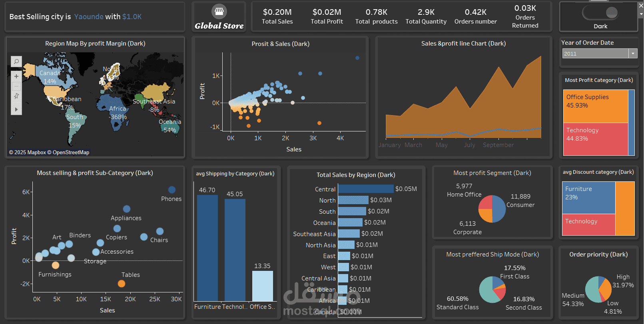Click the 'Most profit Segment (Dark)' title
The width and height of the screenshot is (644, 324).
tap(492, 173)
